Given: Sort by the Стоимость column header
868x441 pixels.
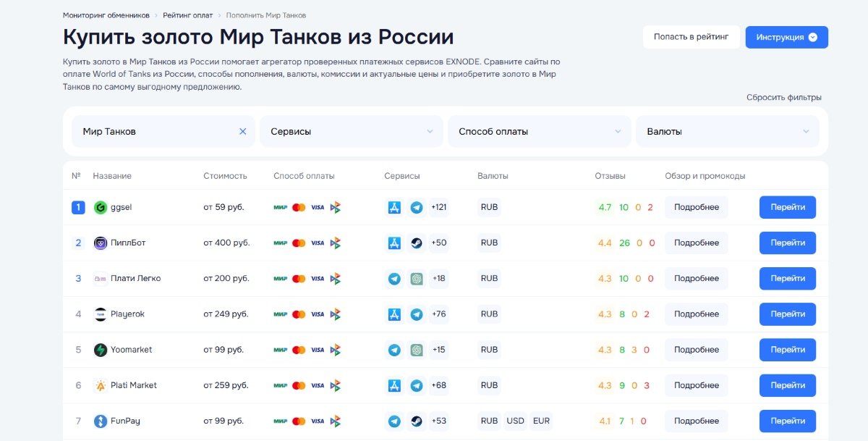Looking at the screenshot, I should (x=225, y=176).
